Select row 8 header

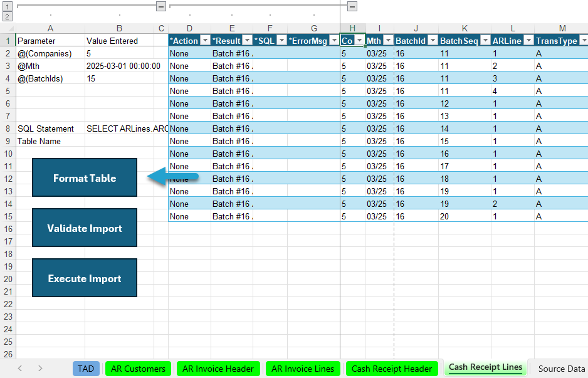click(x=8, y=129)
